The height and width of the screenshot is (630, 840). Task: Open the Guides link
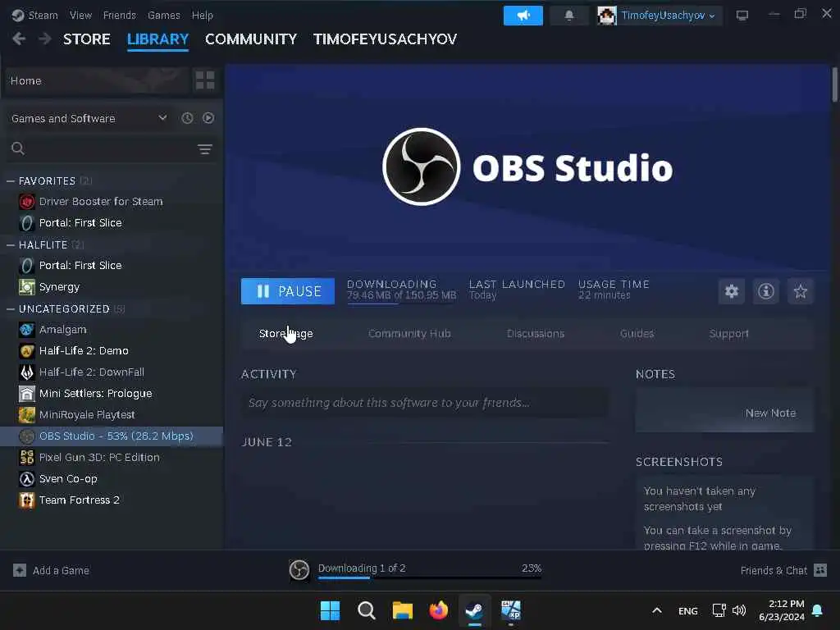coord(637,334)
